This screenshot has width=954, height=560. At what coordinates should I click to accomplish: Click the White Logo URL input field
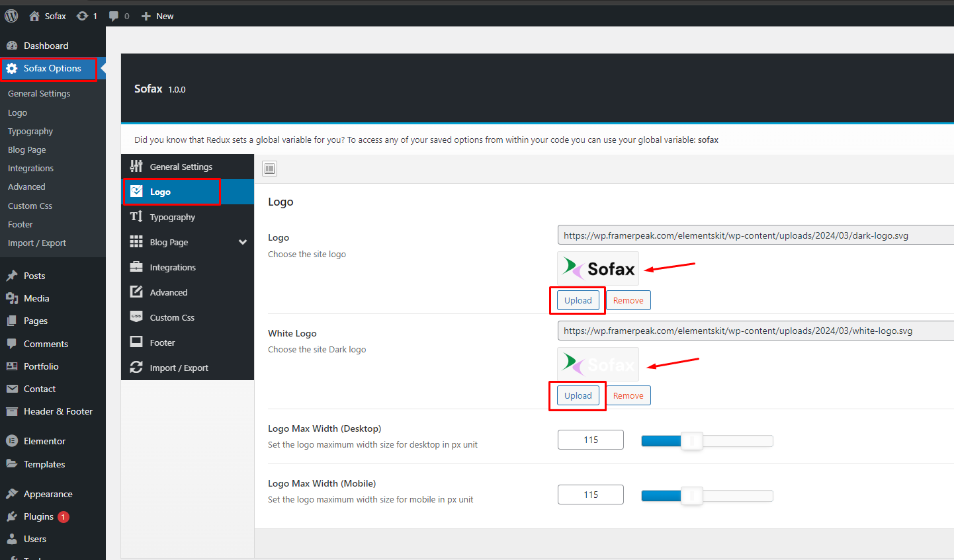pos(756,331)
